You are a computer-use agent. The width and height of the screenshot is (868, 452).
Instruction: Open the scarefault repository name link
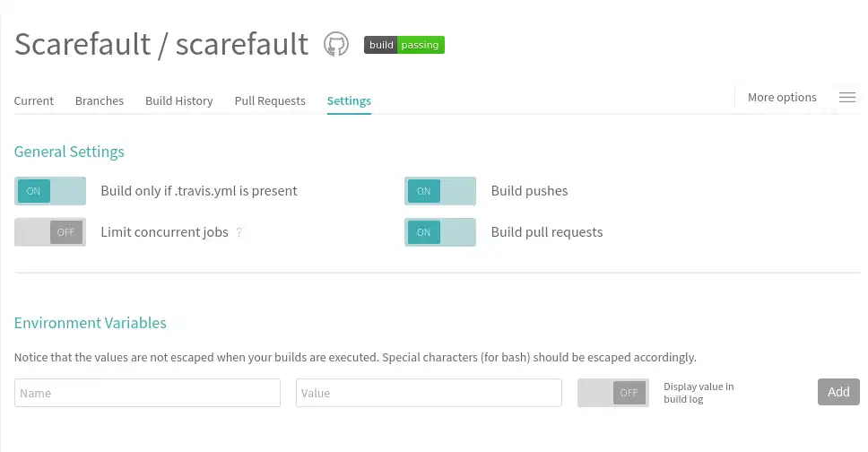pos(242,44)
